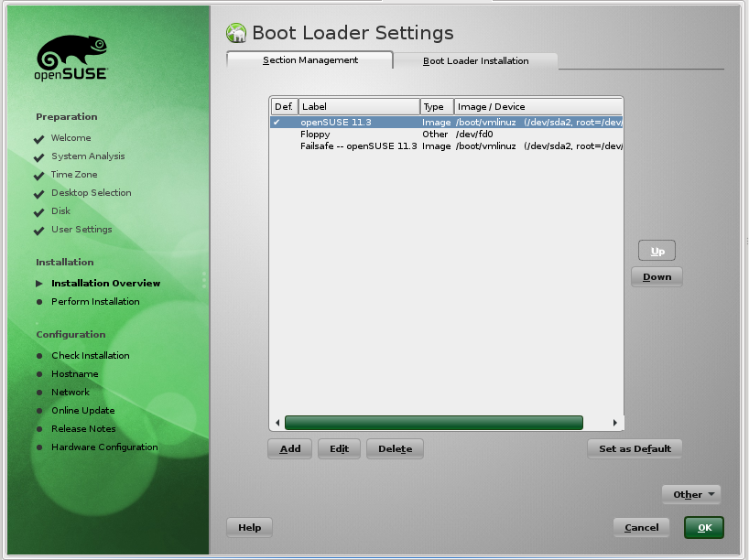Open the Other dropdown menu
The height and width of the screenshot is (560, 749).
click(691, 495)
